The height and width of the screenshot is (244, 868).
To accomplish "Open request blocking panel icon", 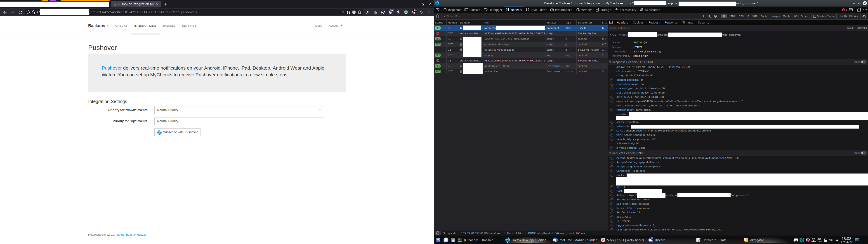I will (715, 16).
